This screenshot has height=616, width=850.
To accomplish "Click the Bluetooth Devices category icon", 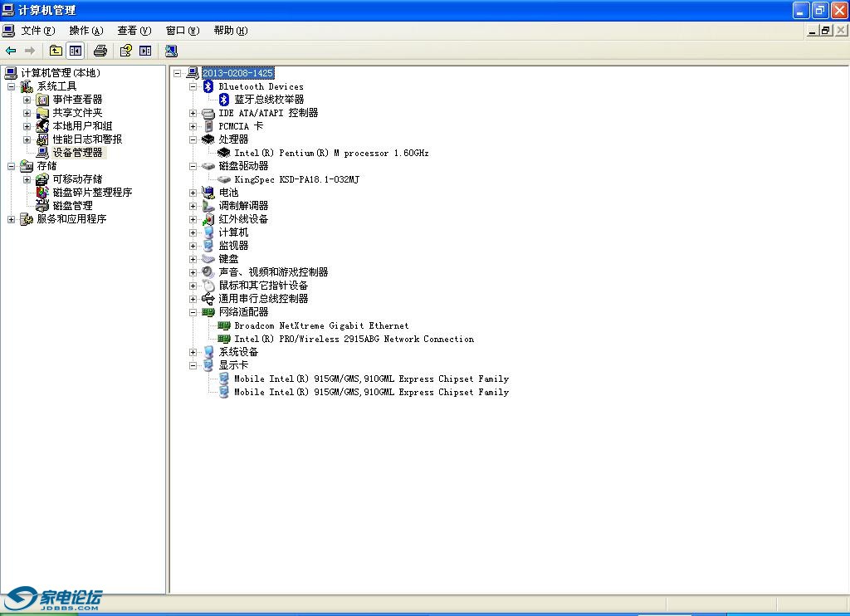I will click(x=208, y=86).
